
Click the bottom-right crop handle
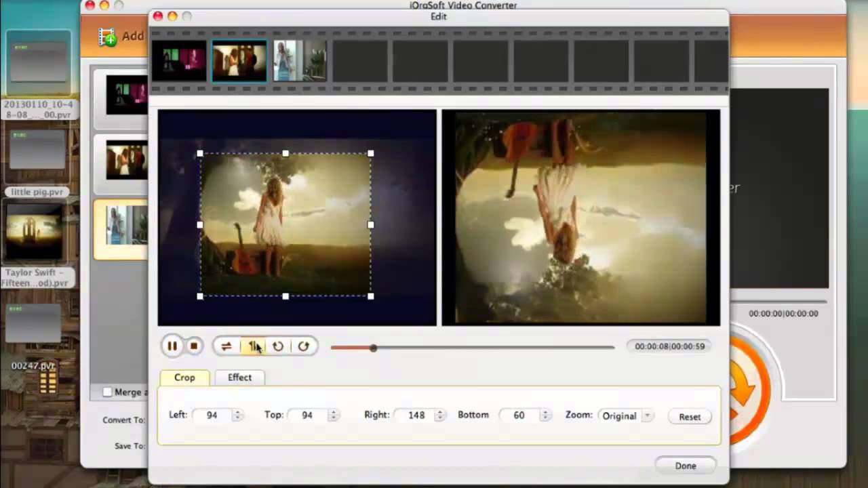[x=370, y=296]
